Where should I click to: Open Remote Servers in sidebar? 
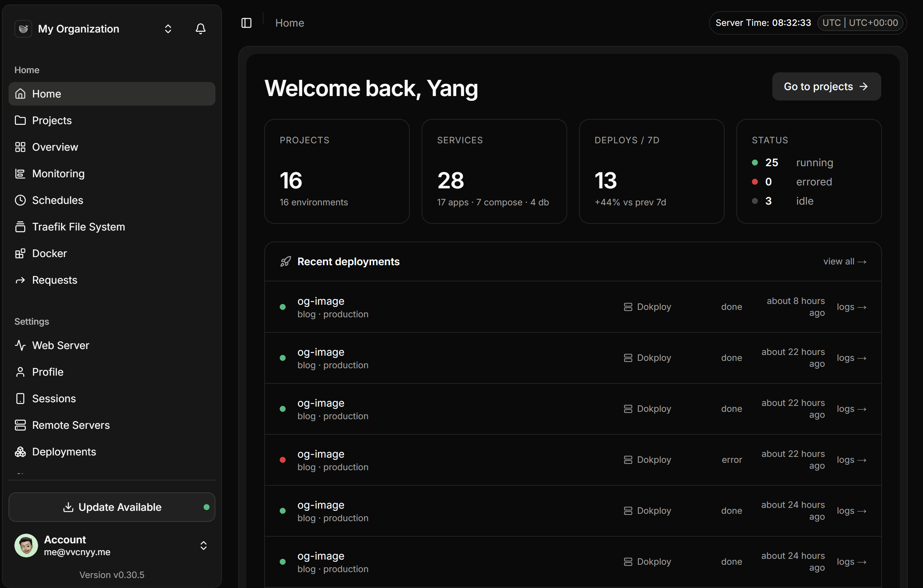click(x=112, y=425)
